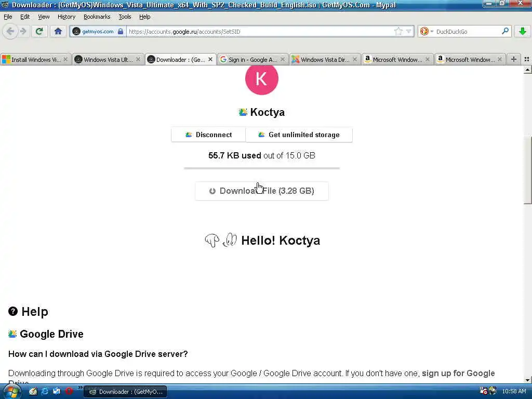Close the Sign in - Google tab
Screen dimensions: 532x399
coord(283,59)
